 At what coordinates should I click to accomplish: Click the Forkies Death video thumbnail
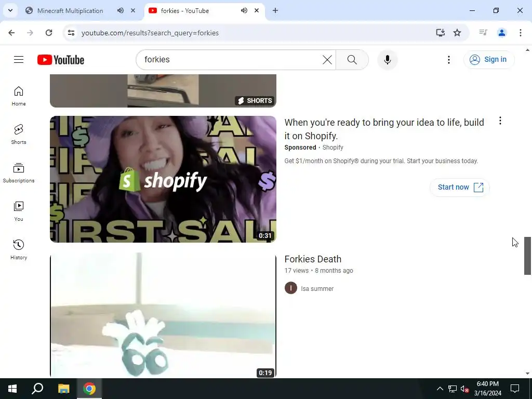coord(163,315)
